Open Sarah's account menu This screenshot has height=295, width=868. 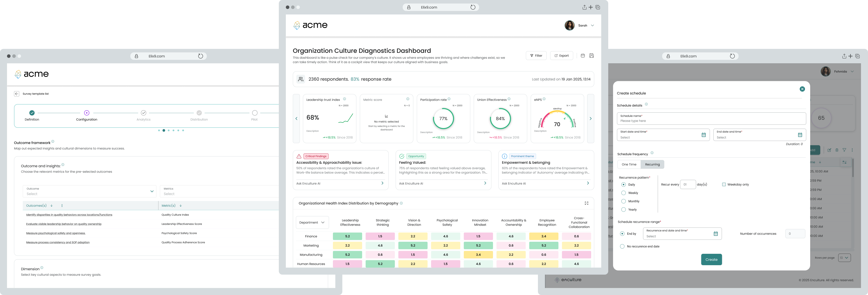pos(586,25)
